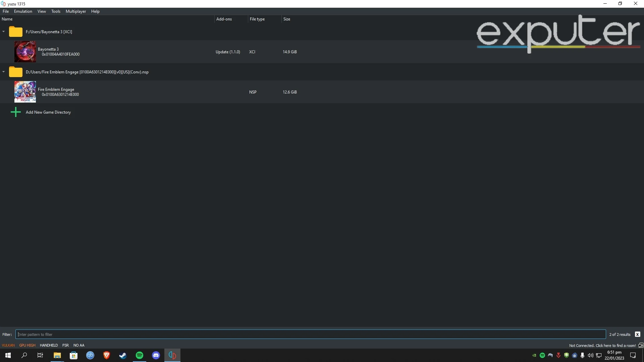Click the microphone tray icon
The width and height of the screenshot is (644, 362).
pos(583,355)
